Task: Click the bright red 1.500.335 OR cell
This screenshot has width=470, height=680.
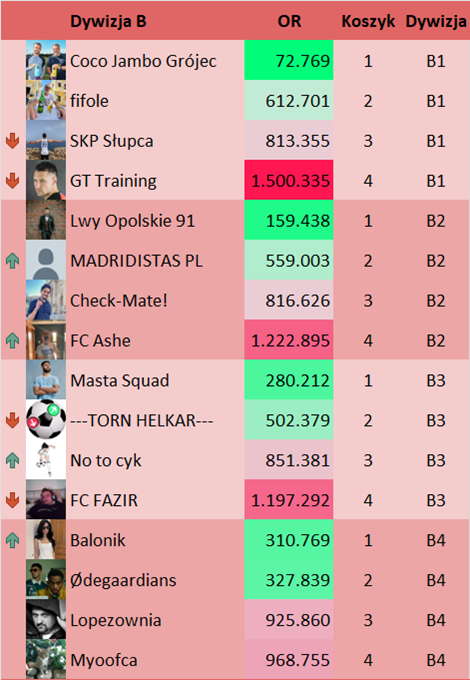Action: [289, 180]
